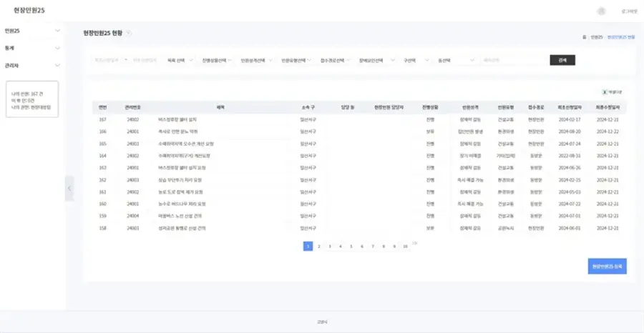Open the 구선택 dropdown
The image size is (644, 333).
[x=416, y=60]
